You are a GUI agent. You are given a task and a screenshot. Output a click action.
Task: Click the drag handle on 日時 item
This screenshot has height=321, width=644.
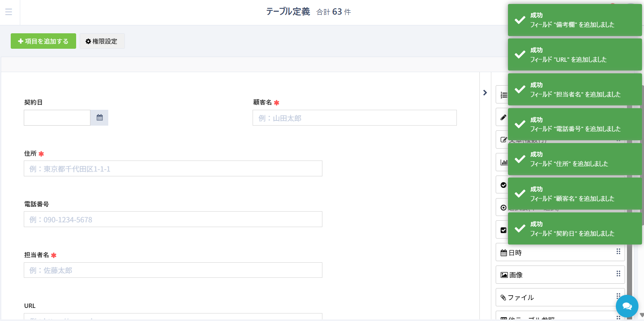[x=618, y=252]
